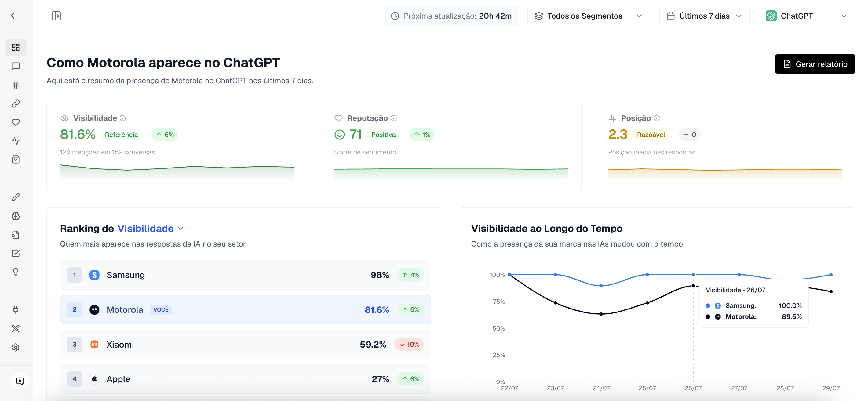Click the cursor feedback bubble icon
Image resolution: width=868 pixels, height=401 pixels.
(x=20, y=381)
